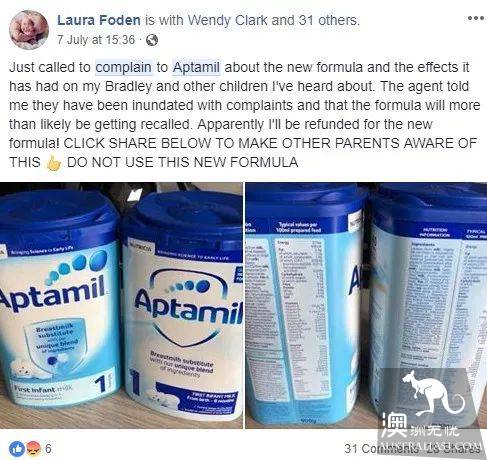Open the three-dot post options menu

(x=475, y=18)
